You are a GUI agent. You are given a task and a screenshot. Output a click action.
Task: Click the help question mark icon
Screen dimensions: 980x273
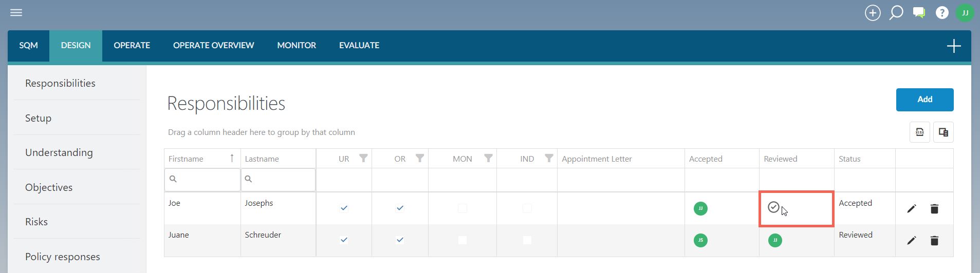pos(942,13)
